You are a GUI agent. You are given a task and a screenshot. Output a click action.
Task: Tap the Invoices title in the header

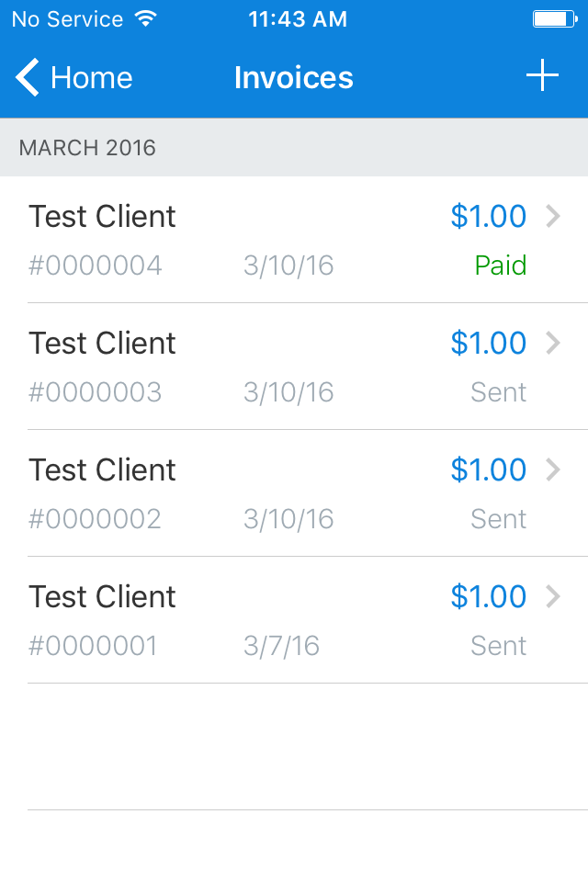(x=294, y=77)
